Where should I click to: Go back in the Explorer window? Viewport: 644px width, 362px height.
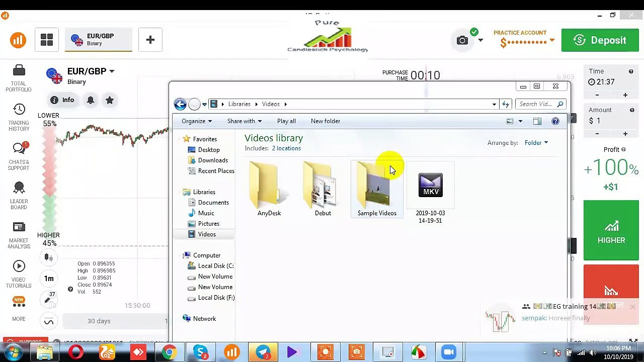[180, 104]
